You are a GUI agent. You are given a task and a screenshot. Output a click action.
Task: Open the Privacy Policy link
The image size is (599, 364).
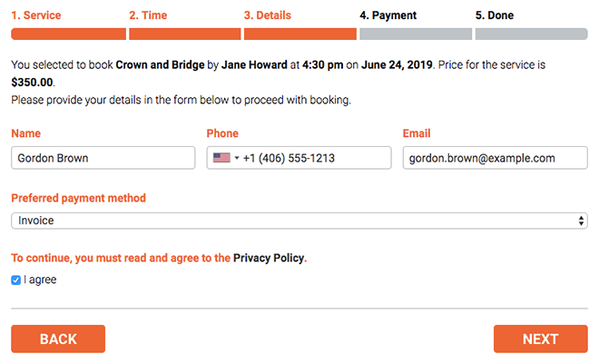click(269, 258)
